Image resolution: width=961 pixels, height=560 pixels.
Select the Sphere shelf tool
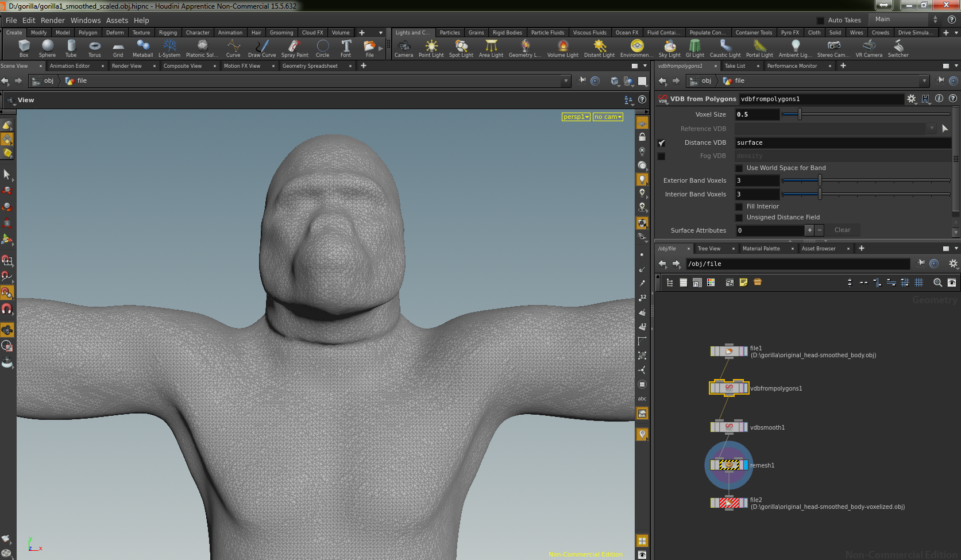point(47,48)
